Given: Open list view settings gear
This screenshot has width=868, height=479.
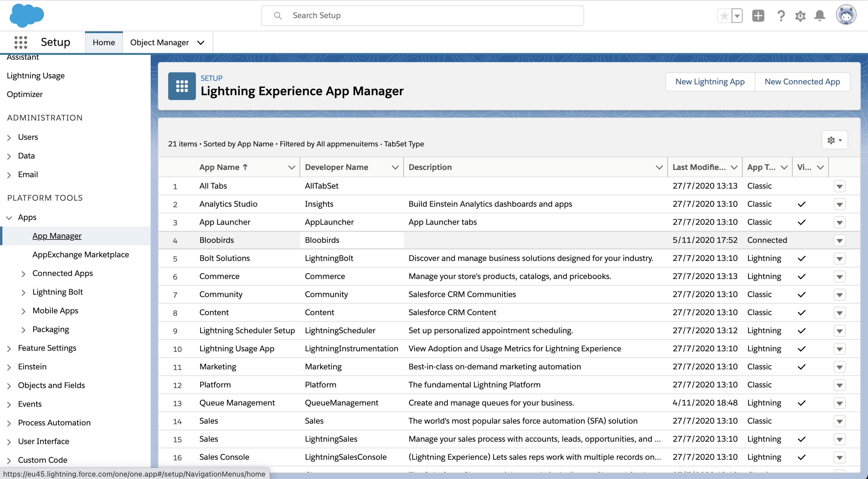Looking at the screenshot, I should click(x=835, y=140).
